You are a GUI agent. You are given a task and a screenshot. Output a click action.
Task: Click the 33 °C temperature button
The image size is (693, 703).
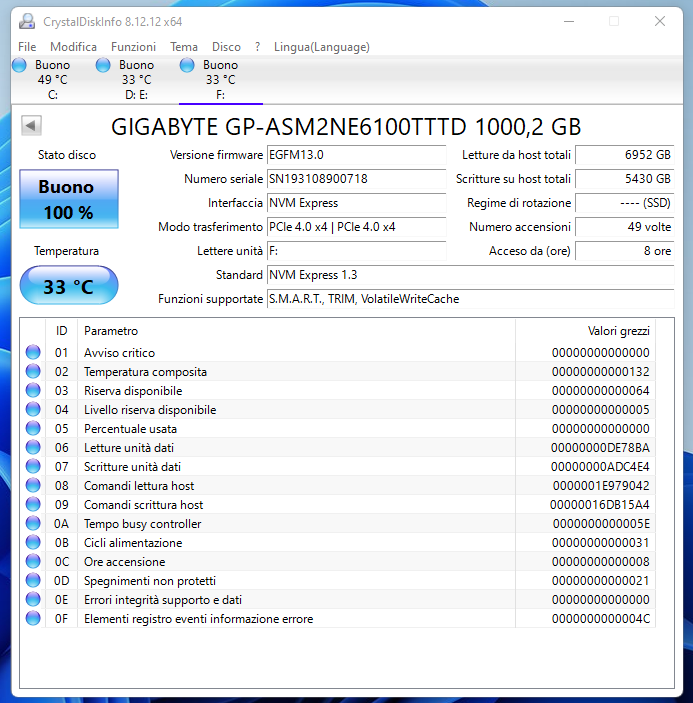click(x=69, y=286)
